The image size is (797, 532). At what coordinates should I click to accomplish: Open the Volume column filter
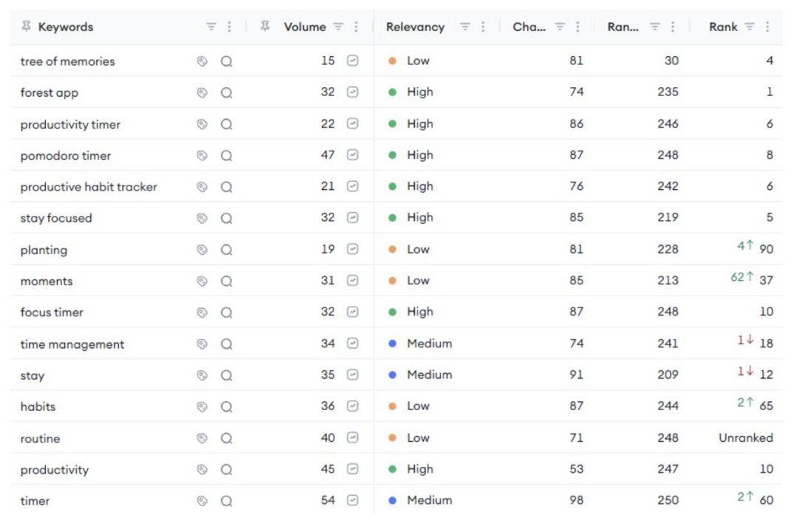pos(338,27)
